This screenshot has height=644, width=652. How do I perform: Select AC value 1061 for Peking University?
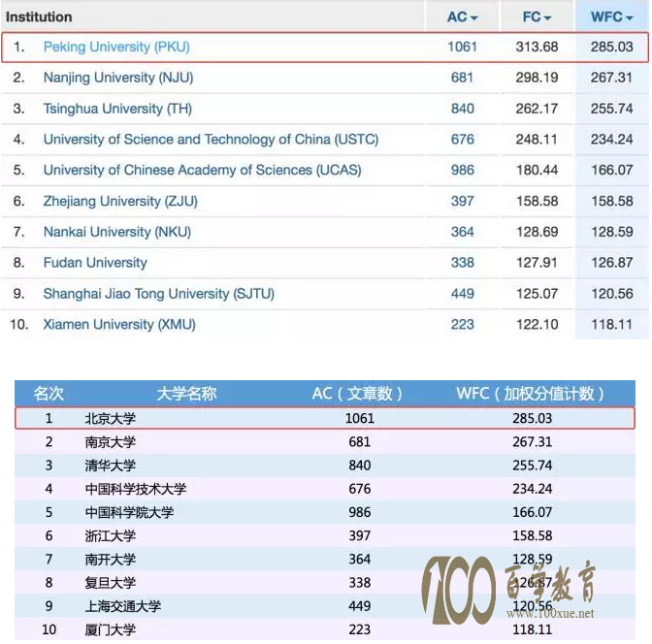pos(462,47)
